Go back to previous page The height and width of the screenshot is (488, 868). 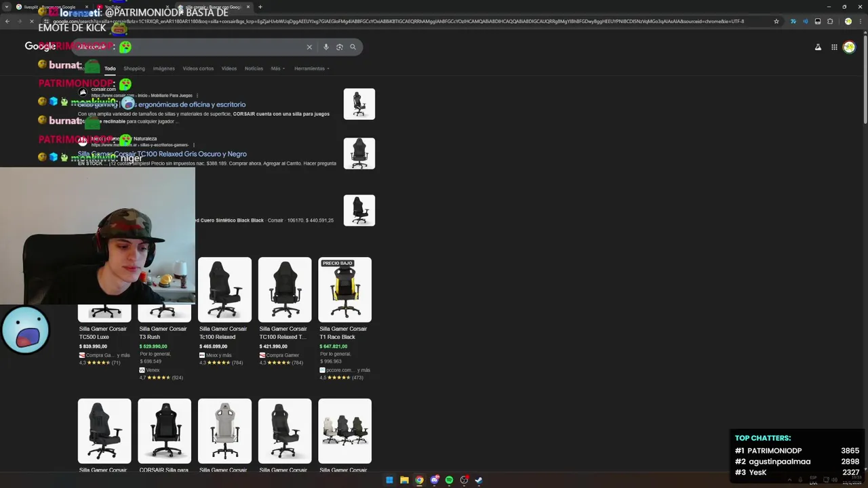pyautogui.click(x=7, y=21)
